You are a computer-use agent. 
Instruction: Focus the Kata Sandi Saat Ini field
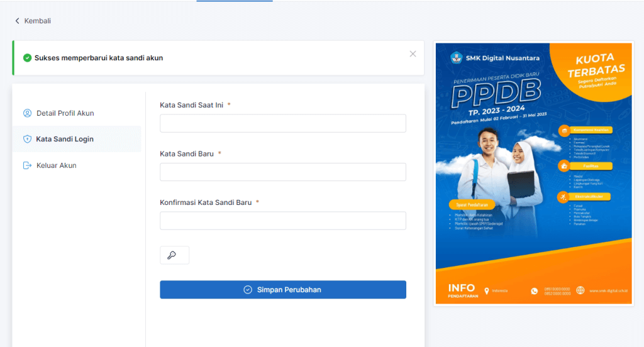click(x=282, y=123)
